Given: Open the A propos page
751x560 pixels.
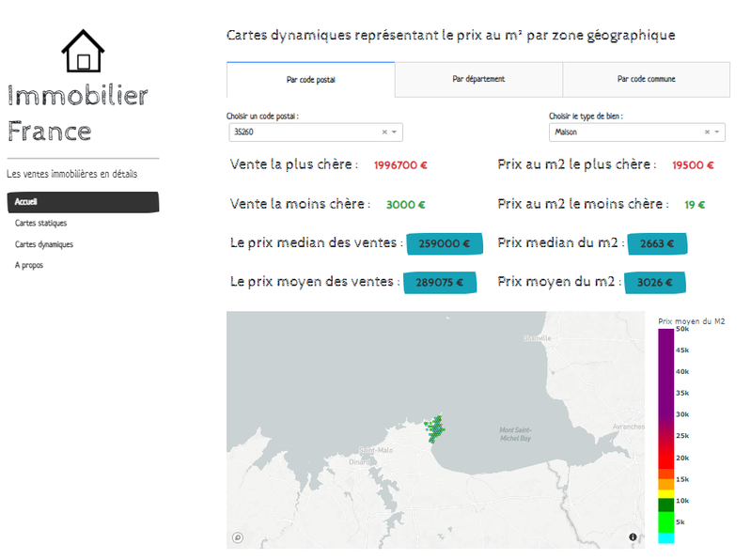Looking at the screenshot, I should tap(29, 265).
